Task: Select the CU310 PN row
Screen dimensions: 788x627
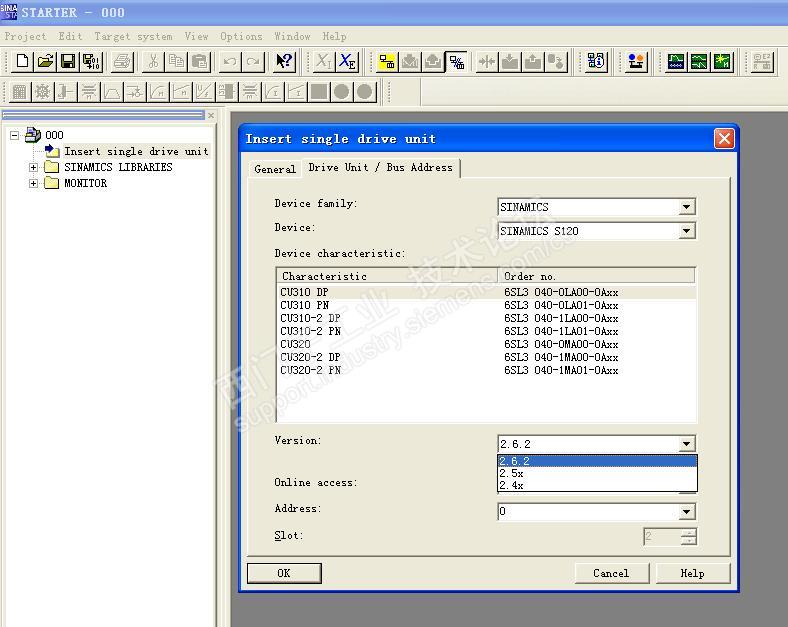Action: click(x=487, y=305)
